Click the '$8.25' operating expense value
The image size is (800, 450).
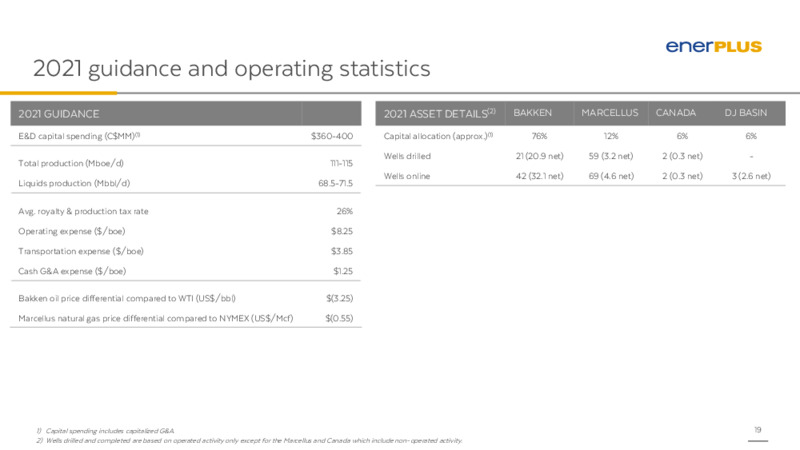[x=342, y=231]
